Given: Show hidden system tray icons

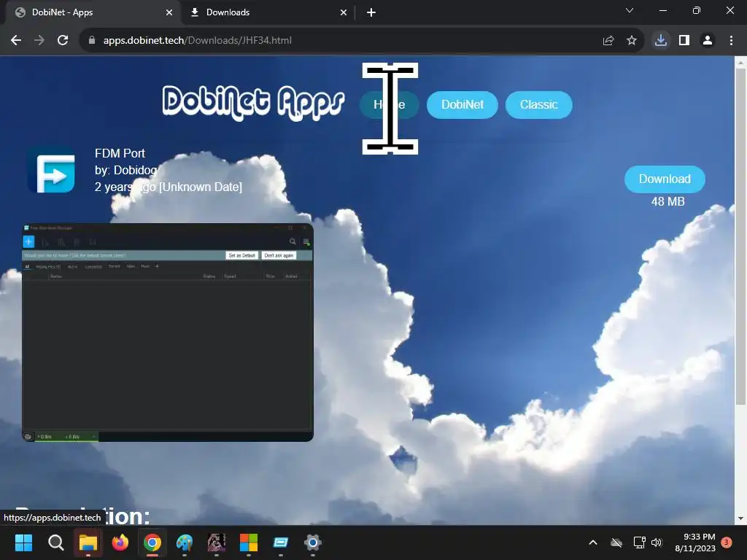Looking at the screenshot, I should 593,542.
